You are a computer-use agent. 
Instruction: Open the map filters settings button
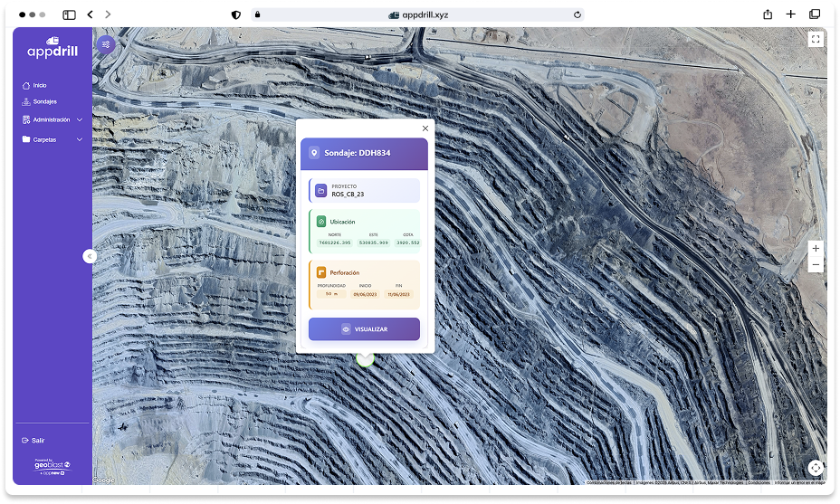106,44
